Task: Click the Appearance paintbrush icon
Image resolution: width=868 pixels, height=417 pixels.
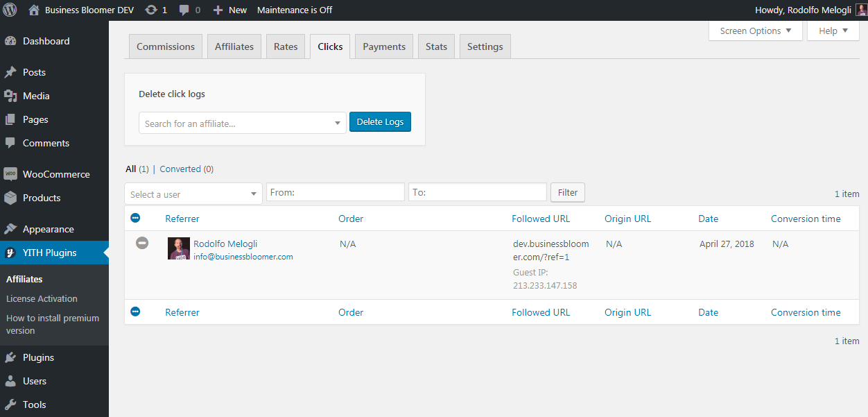Action: click(x=10, y=229)
